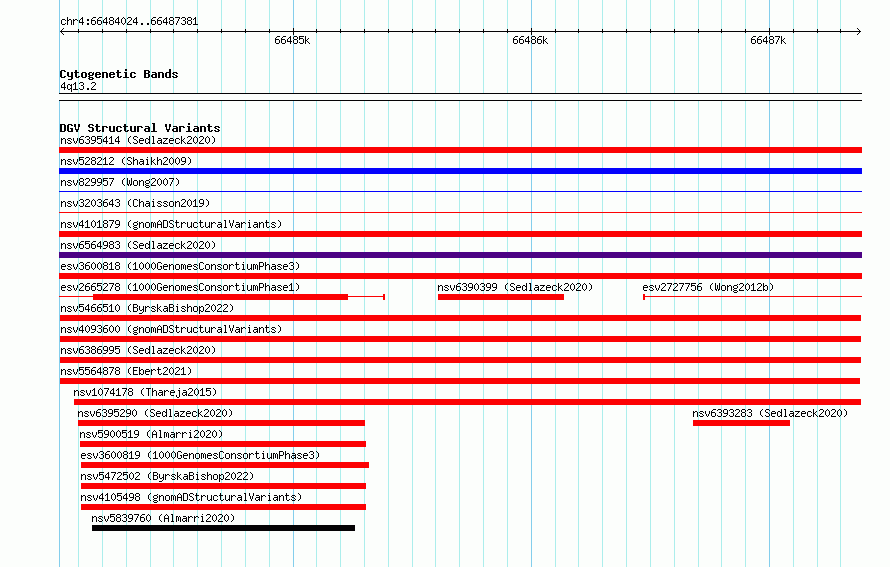Click the 66486k ruler tick label
890x567 pixels.
tap(530, 40)
